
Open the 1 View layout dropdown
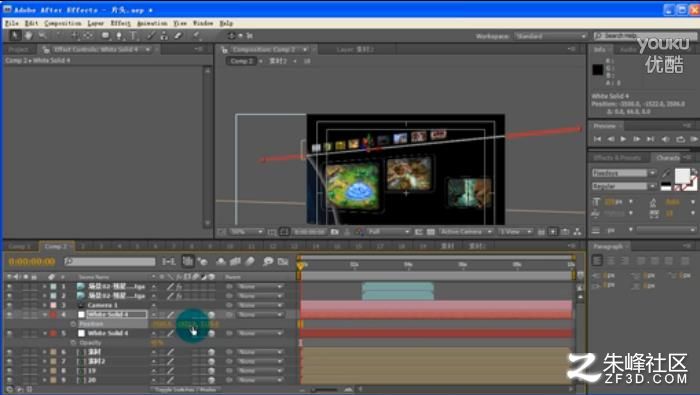515,232
